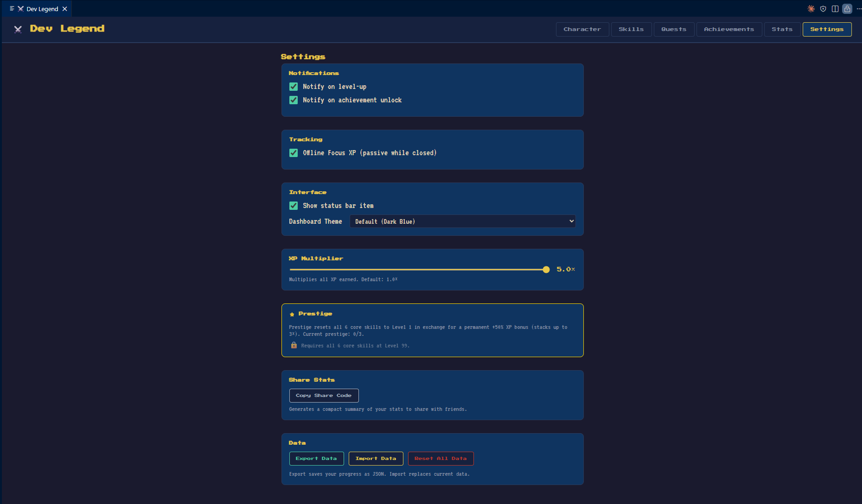This screenshot has width=862, height=504.
Task: Open the more actions ellipsis menu
Action: click(x=858, y=9)
